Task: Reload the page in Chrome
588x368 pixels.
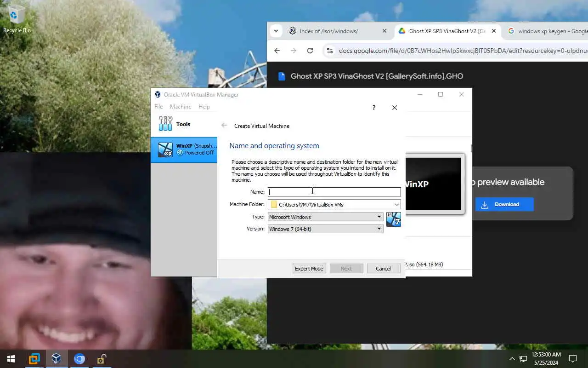Action: click(310, 51)
